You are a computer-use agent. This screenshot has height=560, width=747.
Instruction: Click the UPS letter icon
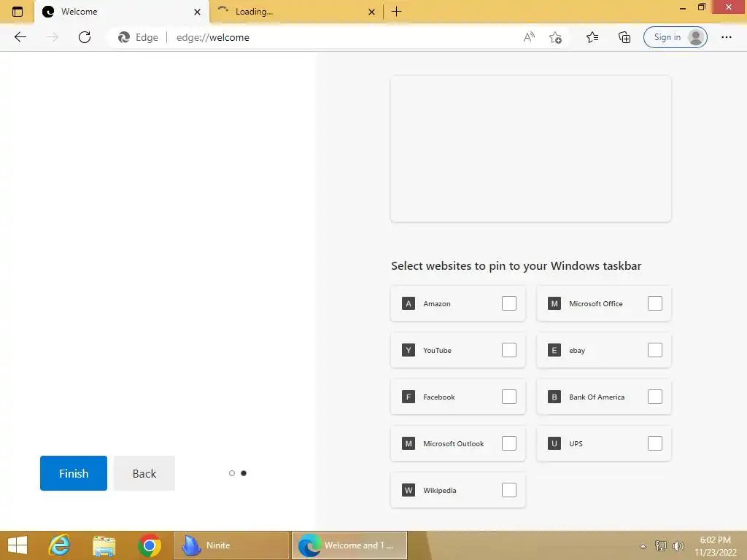pyautogui.click(x=554, y=443)
